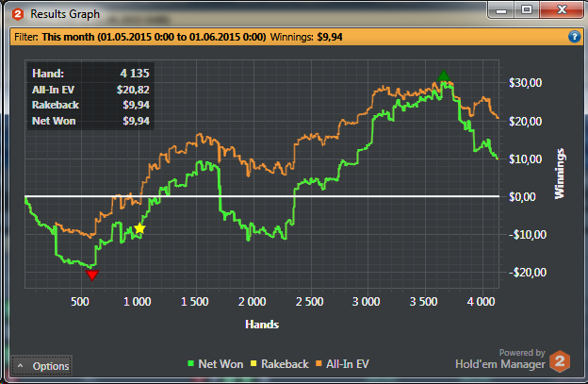Click the -$20,00 axis label
Screen dimensions: 588x384
[528, 272]
